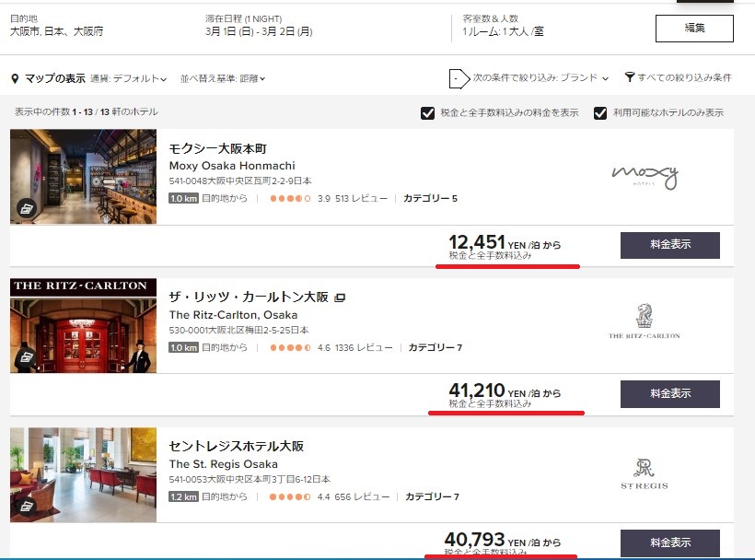The height and width of the screenshot is (560, 755).
Task: Click the address 530-0001大阪北区梅田2-5-25日本
Action: tap(238, 331)
